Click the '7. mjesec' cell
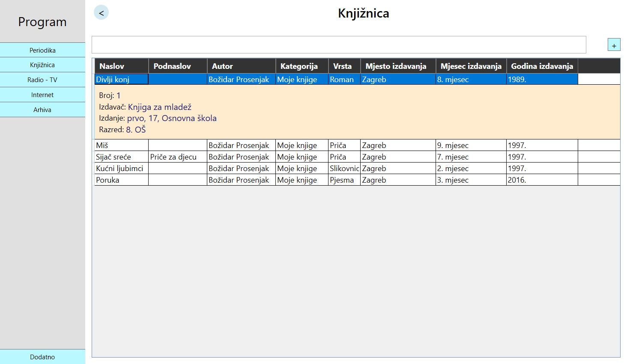627x364 pixels. pos(471,157)
